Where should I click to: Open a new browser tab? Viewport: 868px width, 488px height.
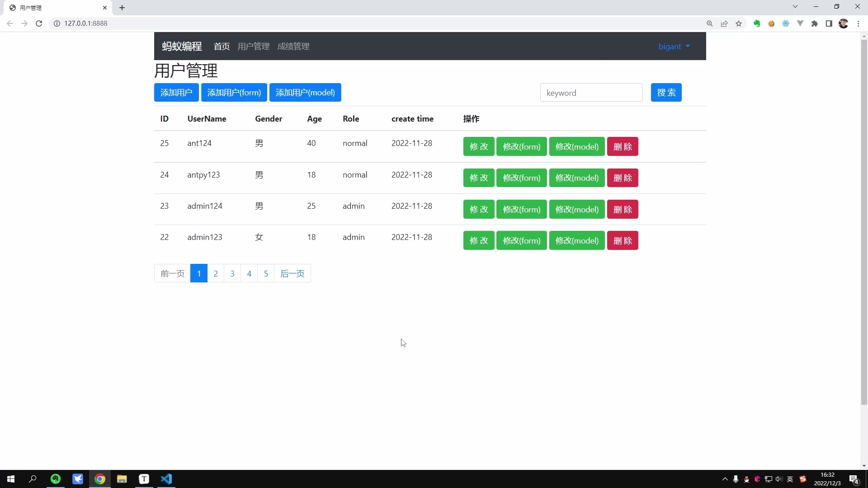[x=122, y=8]
